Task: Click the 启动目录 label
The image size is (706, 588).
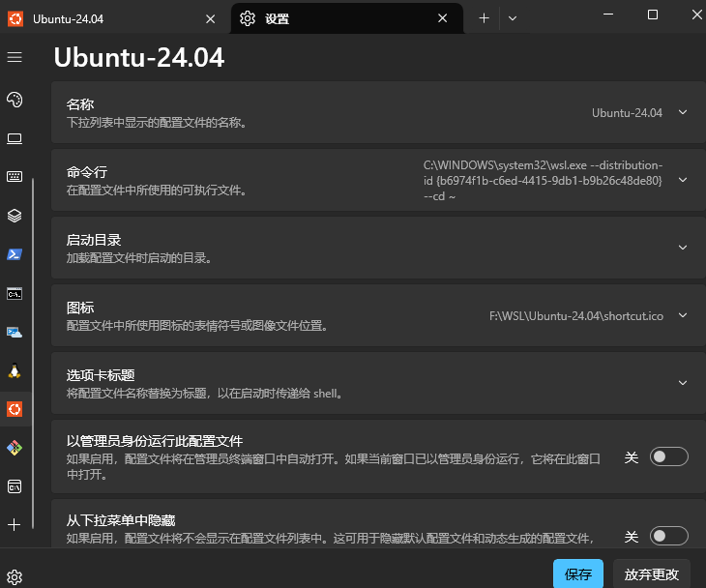Action: coord(94,240)
